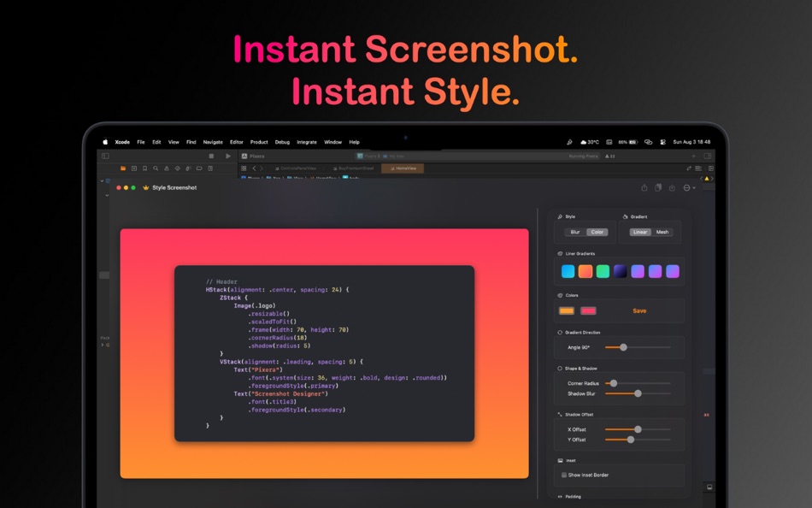Click the Shadow Offset arrow icon
Image resolution: width=812 pixels, height=508 pixels.
(x=561, y=413)
